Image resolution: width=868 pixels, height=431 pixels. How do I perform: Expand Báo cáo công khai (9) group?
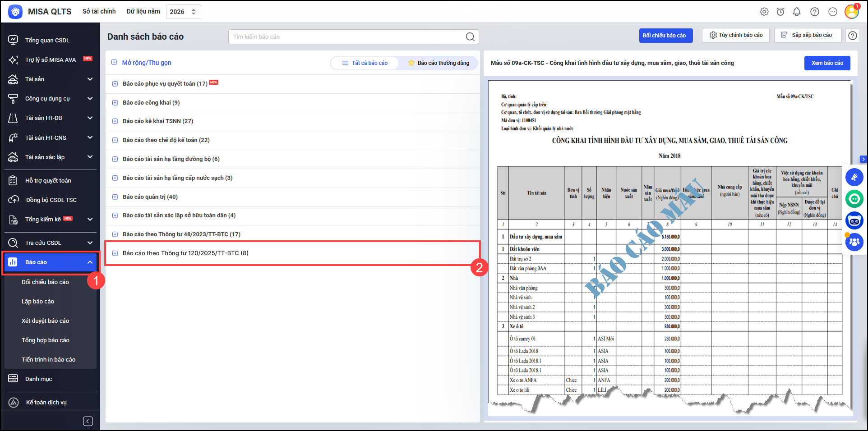(115, 103)
